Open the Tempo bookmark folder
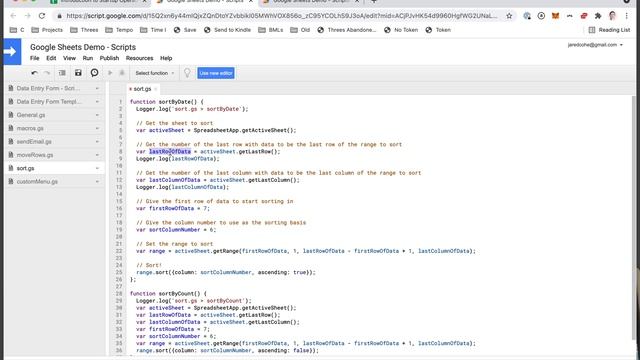 (119, 30)
